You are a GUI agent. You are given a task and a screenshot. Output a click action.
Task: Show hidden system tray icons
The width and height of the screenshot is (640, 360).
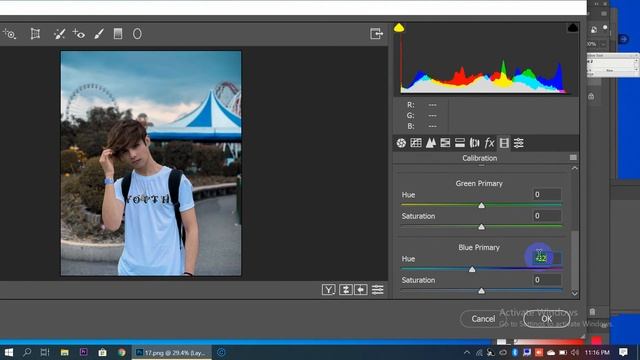[x=467, y=352]
